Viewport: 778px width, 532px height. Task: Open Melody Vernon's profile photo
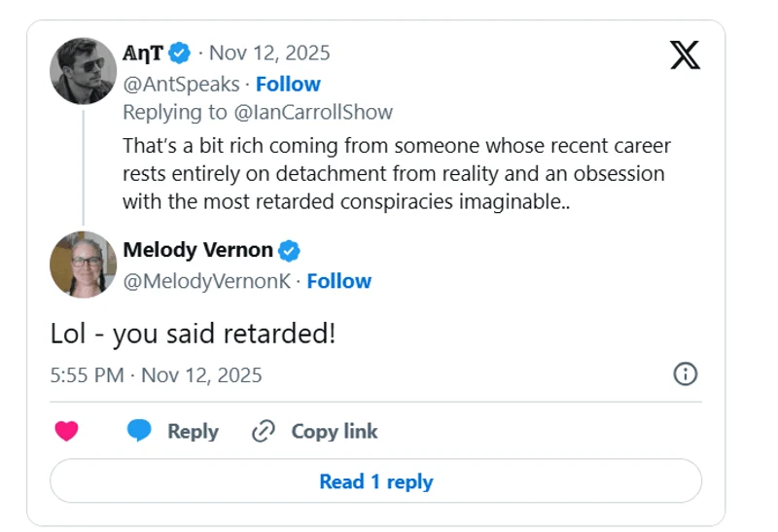(x=84, y=265)
